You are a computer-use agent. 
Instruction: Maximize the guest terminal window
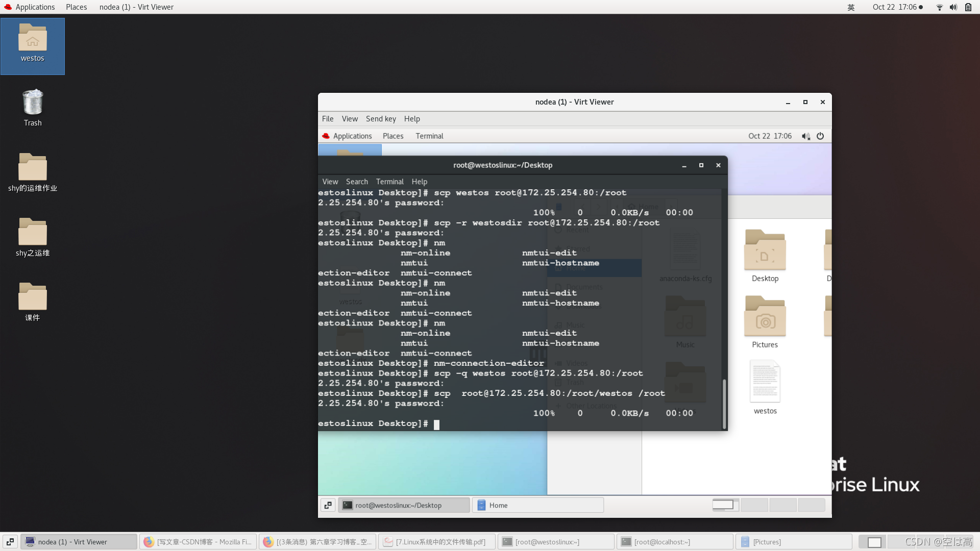[x=701, y=165]
